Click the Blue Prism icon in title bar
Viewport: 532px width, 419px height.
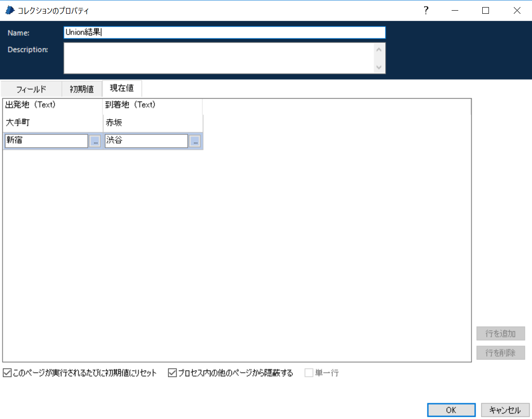(10, 10)
